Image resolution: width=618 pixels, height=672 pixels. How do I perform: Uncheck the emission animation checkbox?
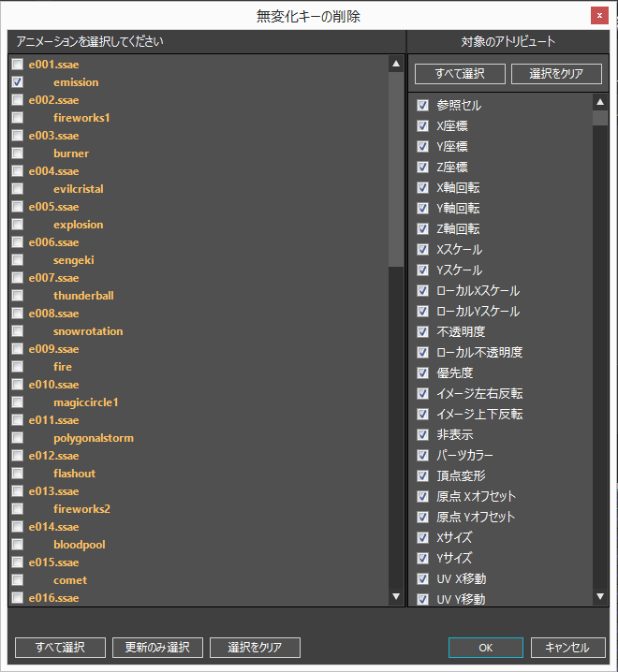(x=17, y=81)
